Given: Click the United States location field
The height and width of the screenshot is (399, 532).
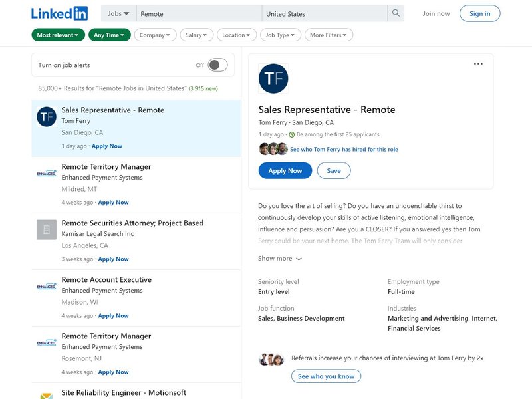Looking at the screenshot, I should coord(325,13).
